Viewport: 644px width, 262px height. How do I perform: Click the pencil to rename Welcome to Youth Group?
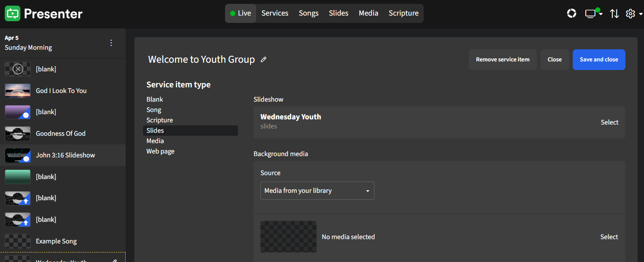(264, 59)
